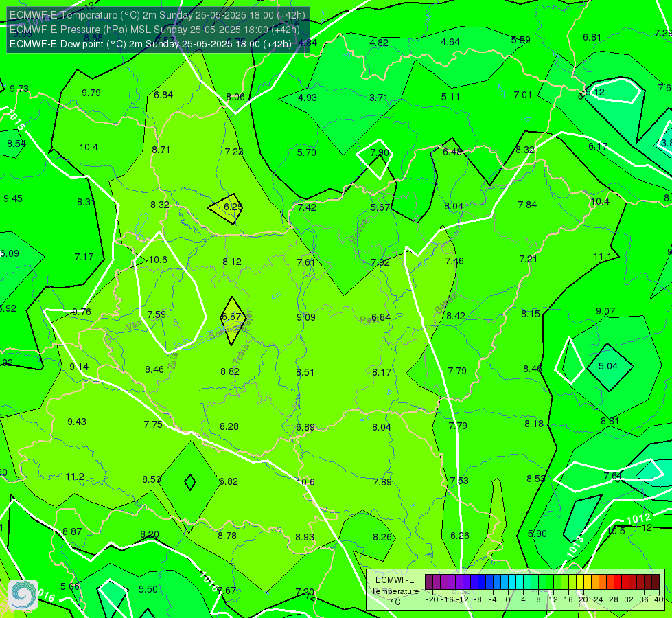Click the 5.67 grid value

[380, 207]
